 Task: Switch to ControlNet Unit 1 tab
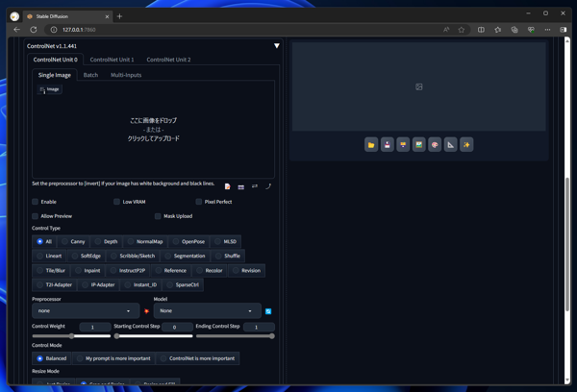point(112,60)
